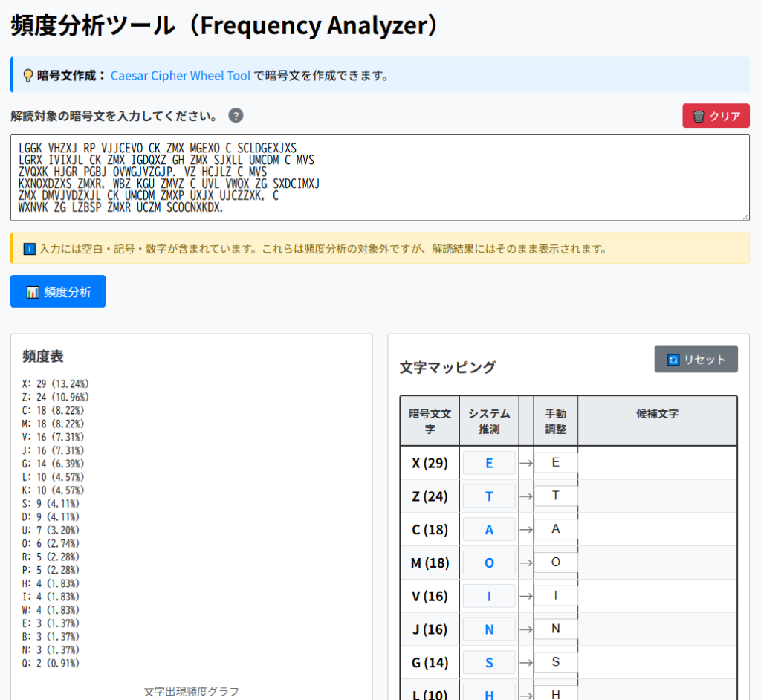Image resolution: width=761 pixels, height=700 pixels.
Task: Click the 頻度表 panel heading
Action: click(x=43, y=357)
